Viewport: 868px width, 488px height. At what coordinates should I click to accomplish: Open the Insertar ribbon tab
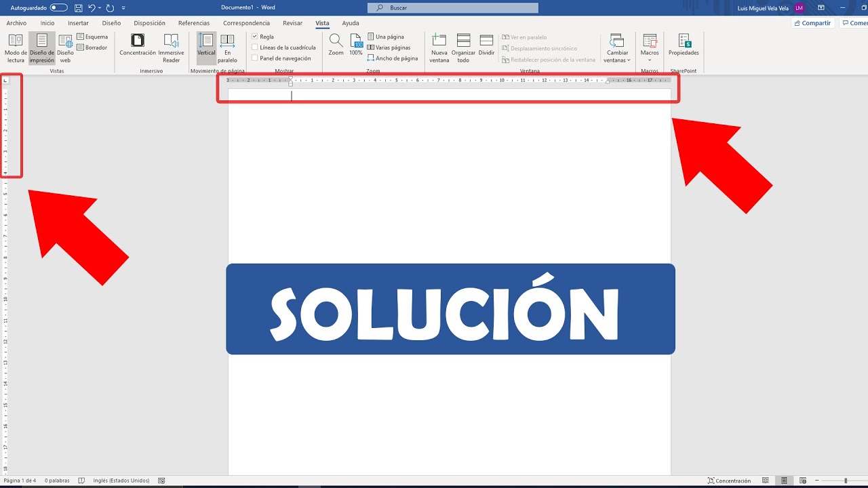pyautogui.click(x=78, y=23)
